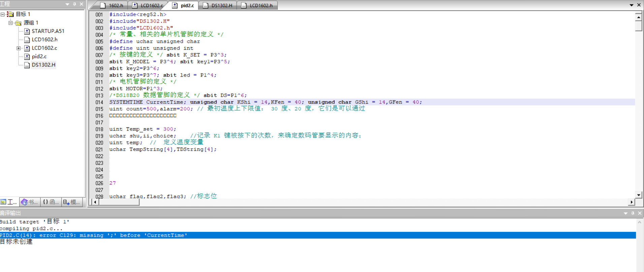Open the build output panel dropdown arrow
Image resolution: width=644 pixels, height=272 pixels.
625,213
